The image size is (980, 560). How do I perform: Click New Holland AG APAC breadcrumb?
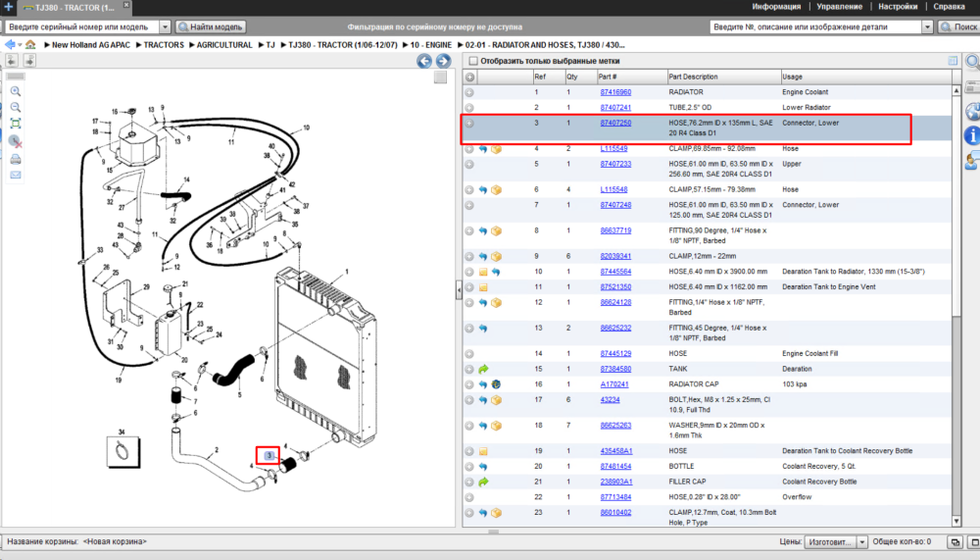point(91,45)
